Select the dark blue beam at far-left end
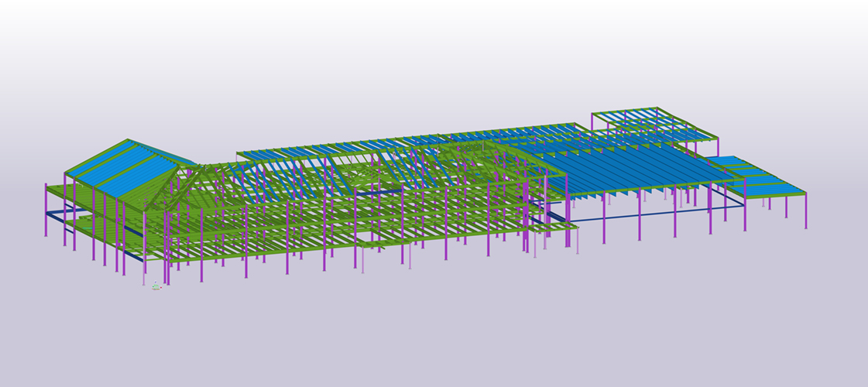The width and height of the screenshot is (868, 387). pos(60,211)
